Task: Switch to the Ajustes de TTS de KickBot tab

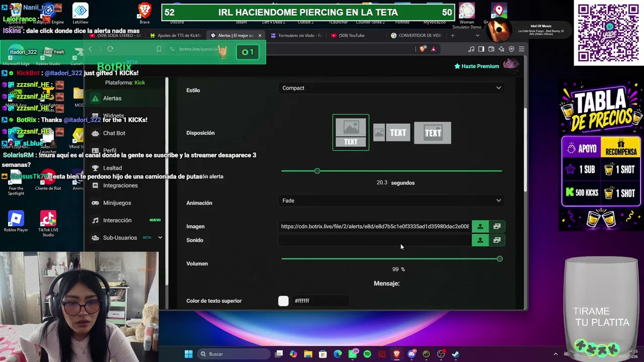Action: (x=176, y=36)
